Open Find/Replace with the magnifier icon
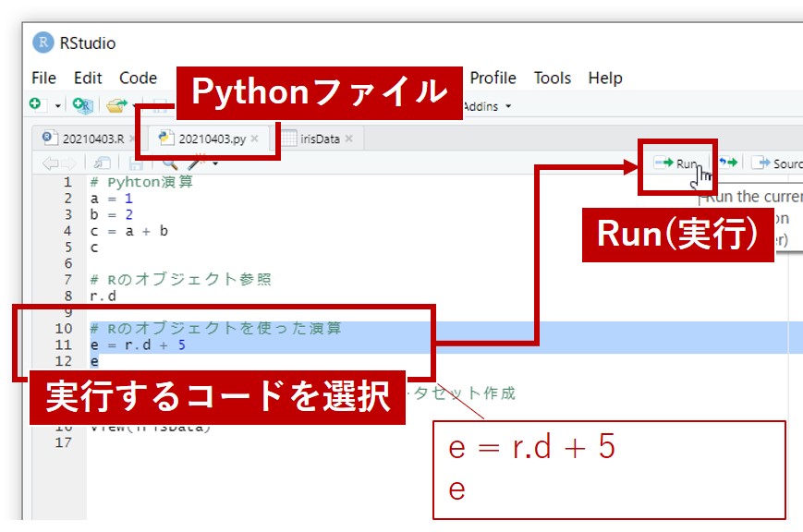Image resolution: width=803 pixels, height=532 pixels. (169, 163)
